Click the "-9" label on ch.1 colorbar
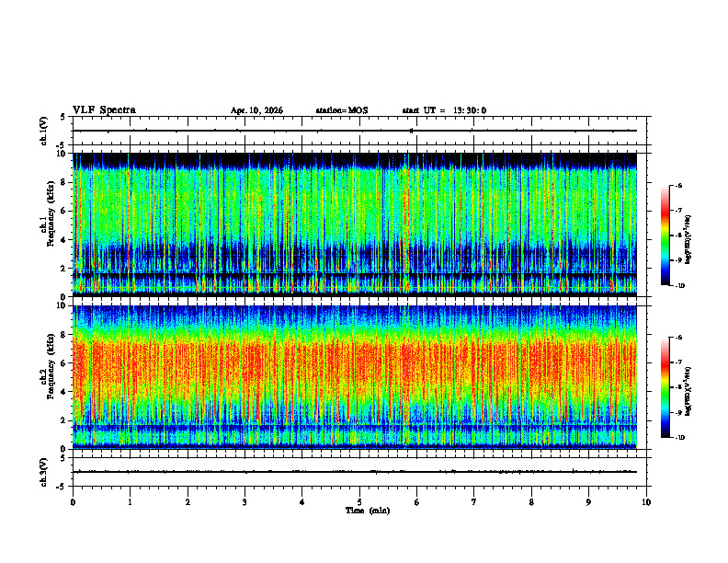This screenshot has height=563, width=728. click(x=678, y=260)
